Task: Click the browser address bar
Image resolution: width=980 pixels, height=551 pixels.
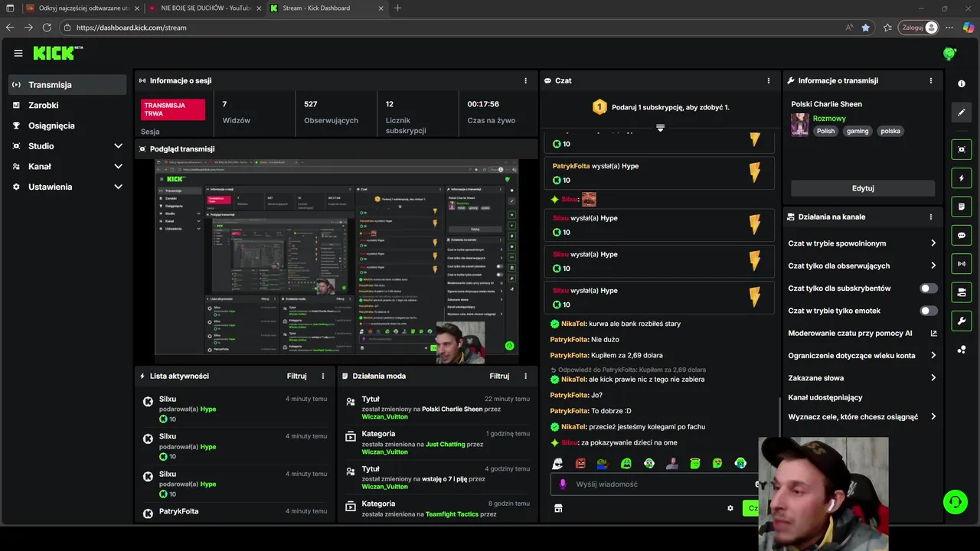Action: click(x=452, y=28)
